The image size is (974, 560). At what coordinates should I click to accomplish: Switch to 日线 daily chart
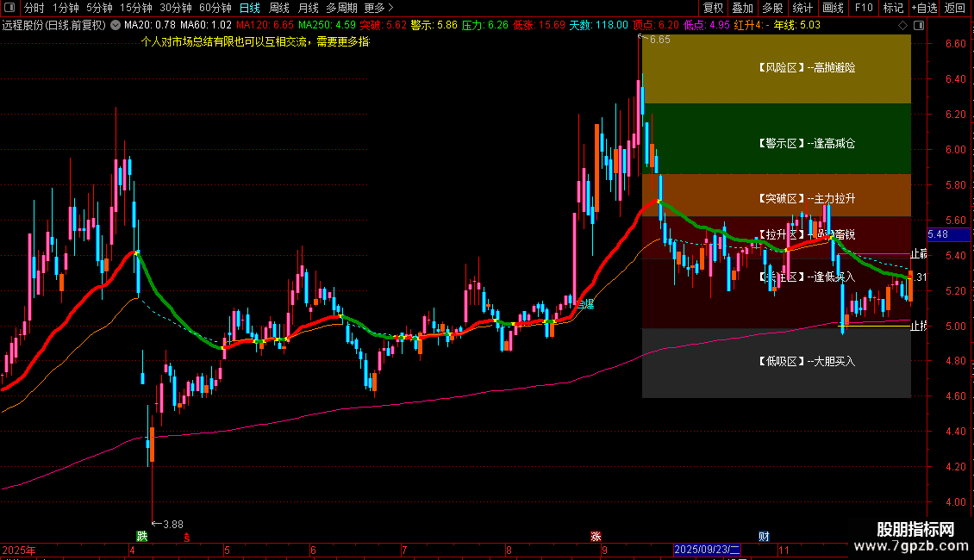250,8
